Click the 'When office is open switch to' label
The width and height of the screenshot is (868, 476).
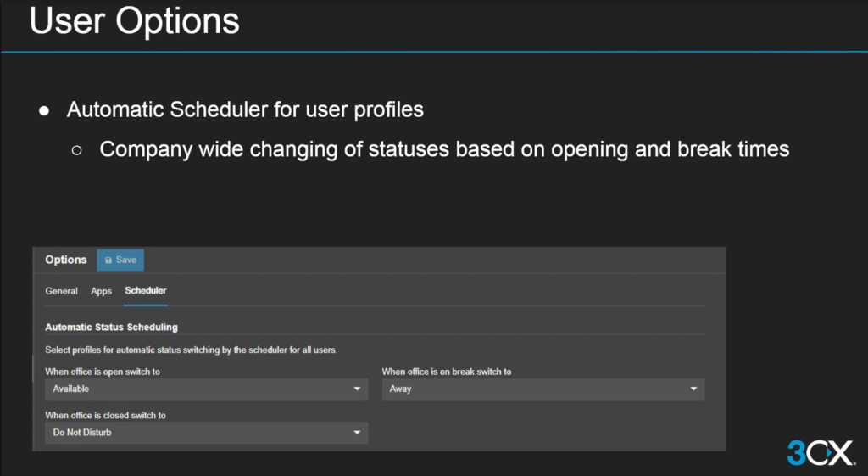(x=114, y=372)
